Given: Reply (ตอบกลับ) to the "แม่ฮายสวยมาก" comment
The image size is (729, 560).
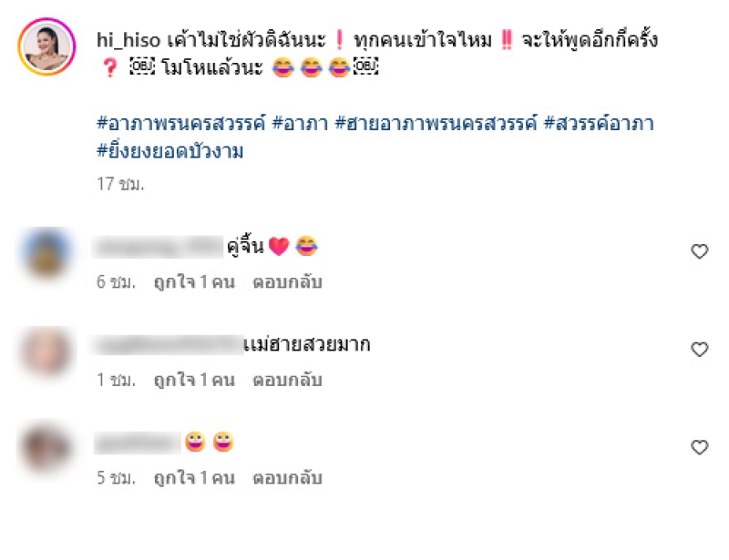Looking at the screenshot, I should 287,380.
